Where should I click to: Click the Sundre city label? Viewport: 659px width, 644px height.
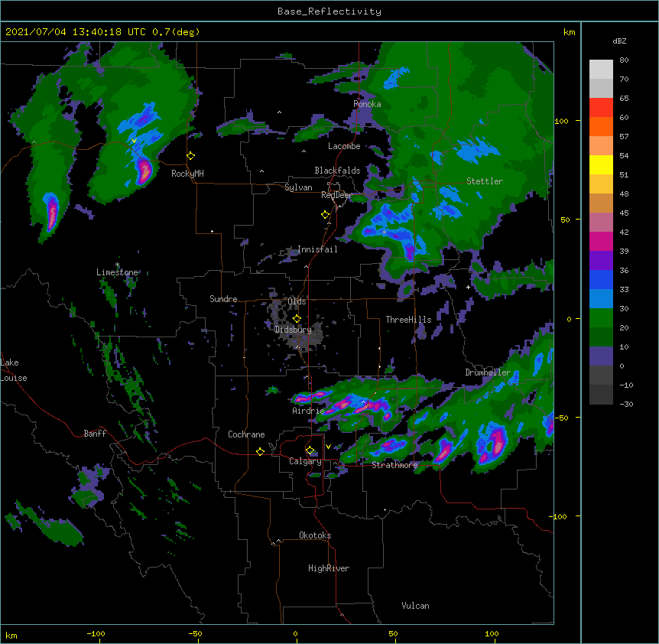pyautogui.click(x=223, y=299)
